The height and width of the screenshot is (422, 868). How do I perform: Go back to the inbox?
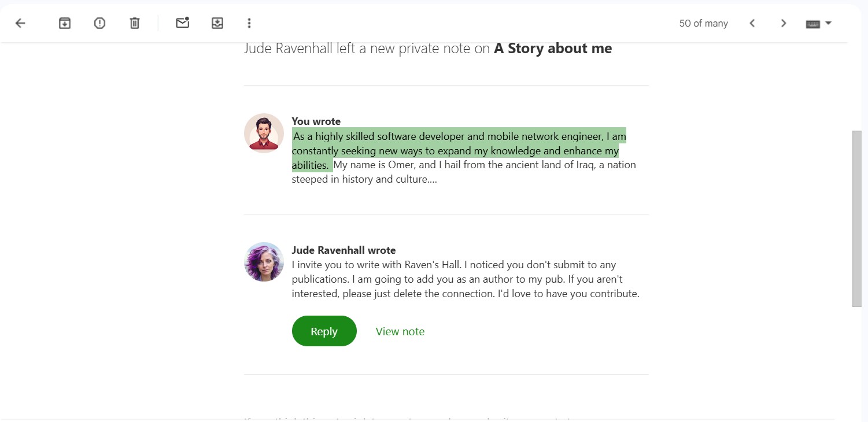coord(20,23)
